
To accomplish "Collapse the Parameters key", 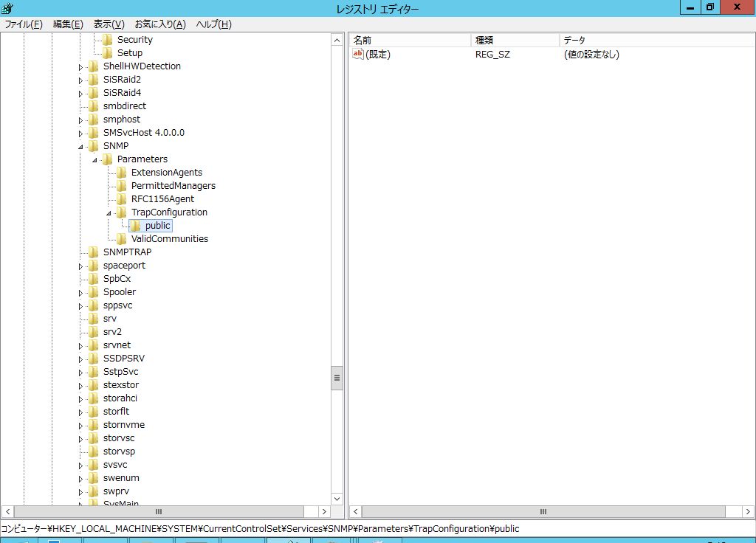I will pos(94,160).
